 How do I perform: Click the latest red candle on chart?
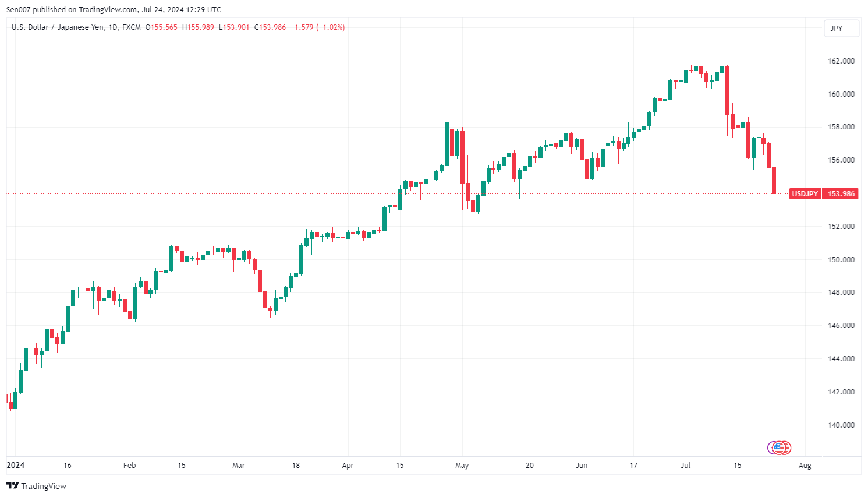tap(774, 181)
